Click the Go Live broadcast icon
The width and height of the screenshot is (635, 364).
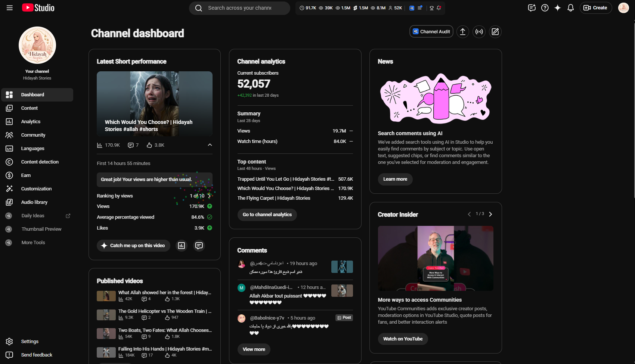tap(479, 32)
